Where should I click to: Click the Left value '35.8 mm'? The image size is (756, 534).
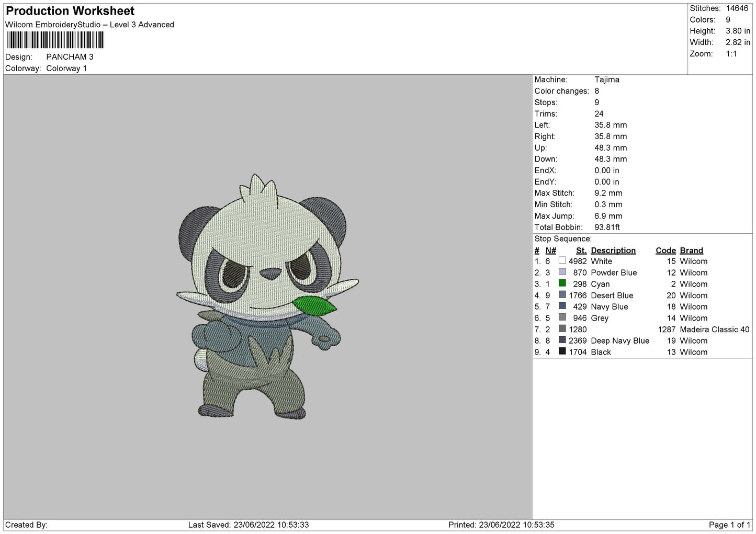click(611, 125)
